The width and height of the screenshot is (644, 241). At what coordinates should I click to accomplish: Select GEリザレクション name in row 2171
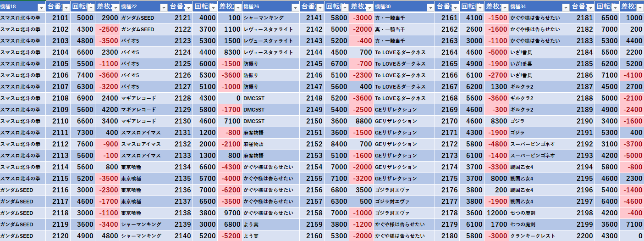[x=396, y=133]
